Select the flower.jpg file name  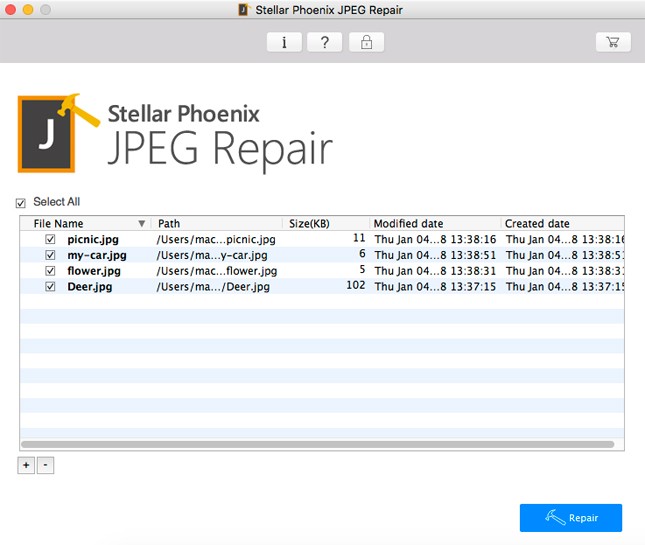[94, 271]
